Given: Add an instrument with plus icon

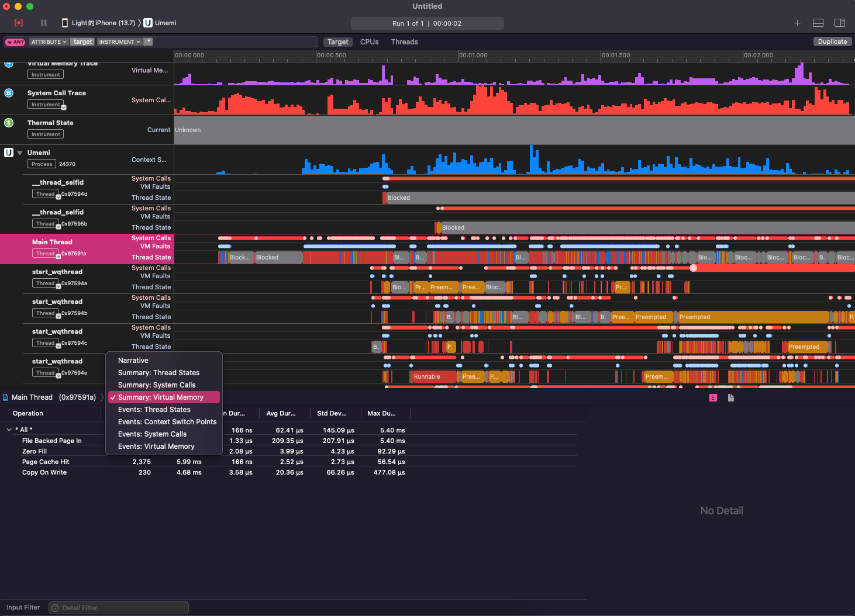Looking at the screenshot, I should click(797, 23).
